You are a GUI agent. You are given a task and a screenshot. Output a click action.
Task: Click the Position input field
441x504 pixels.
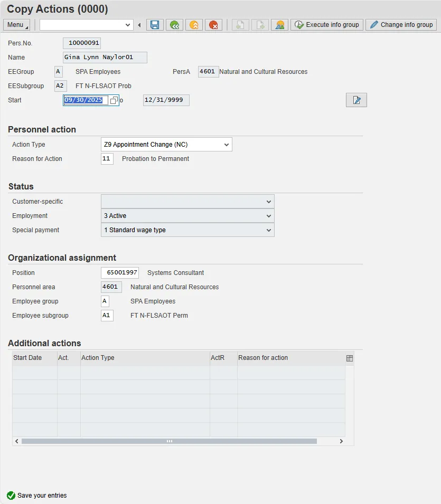tap(120, 273)
